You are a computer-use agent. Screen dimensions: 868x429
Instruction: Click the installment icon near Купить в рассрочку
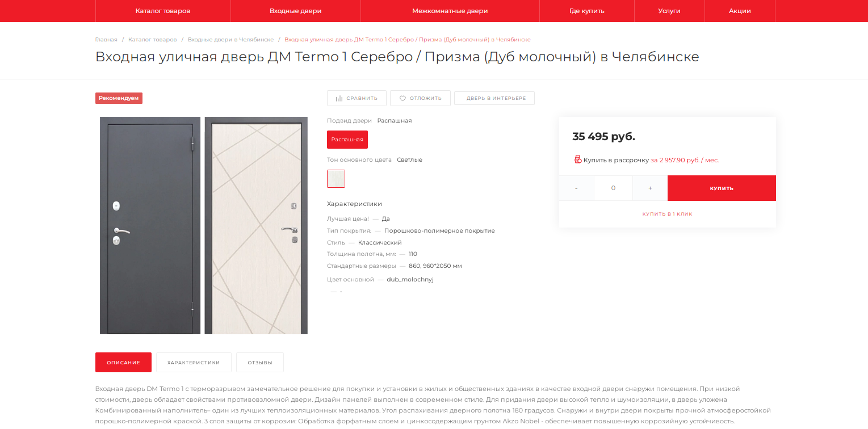click(578, 159)
